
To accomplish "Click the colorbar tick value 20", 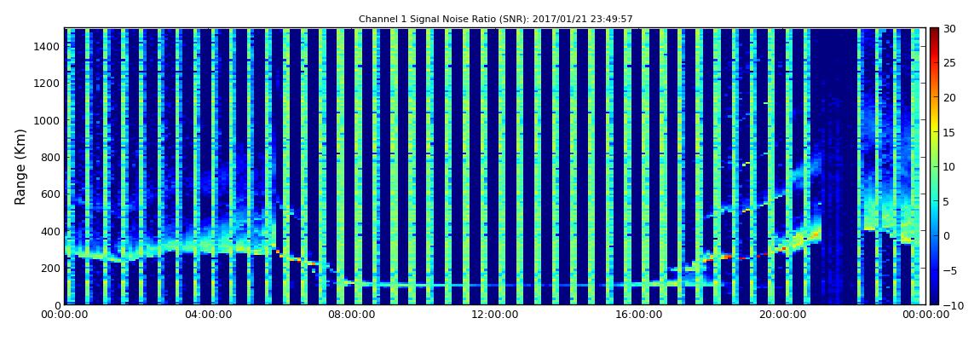I will tap(949, 97).
